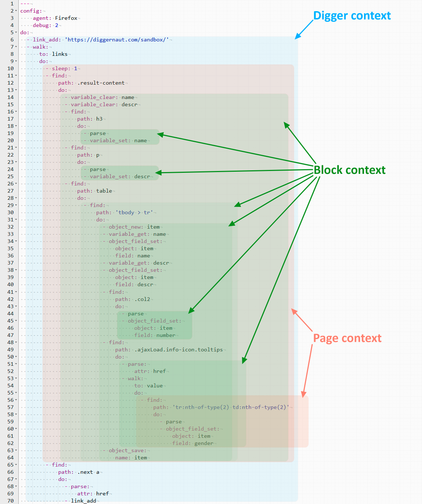Screen dimensions: 422x504
Task: Fold object_field_set at line 34
Action: point(16,241)
